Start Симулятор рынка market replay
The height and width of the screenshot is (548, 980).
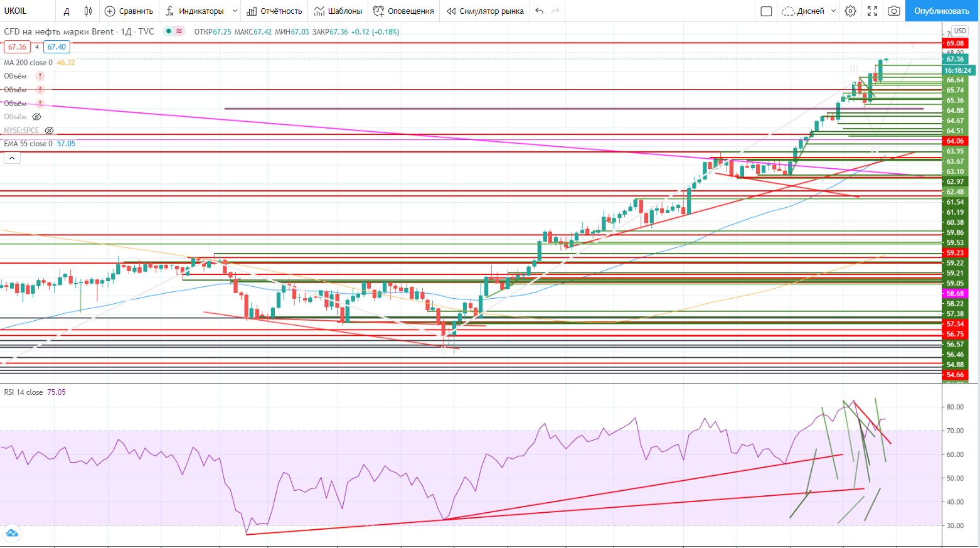click(x=485, y=11)
